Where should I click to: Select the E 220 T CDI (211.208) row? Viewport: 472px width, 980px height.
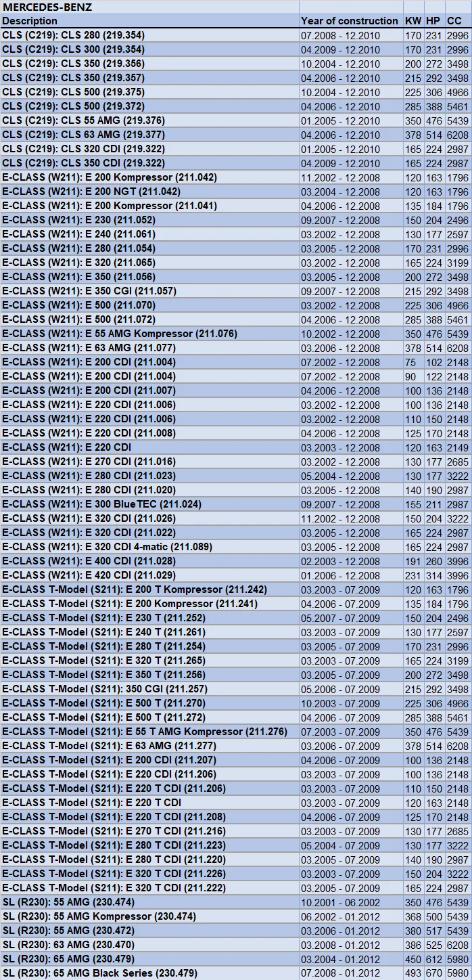click(x=236, y=817)
